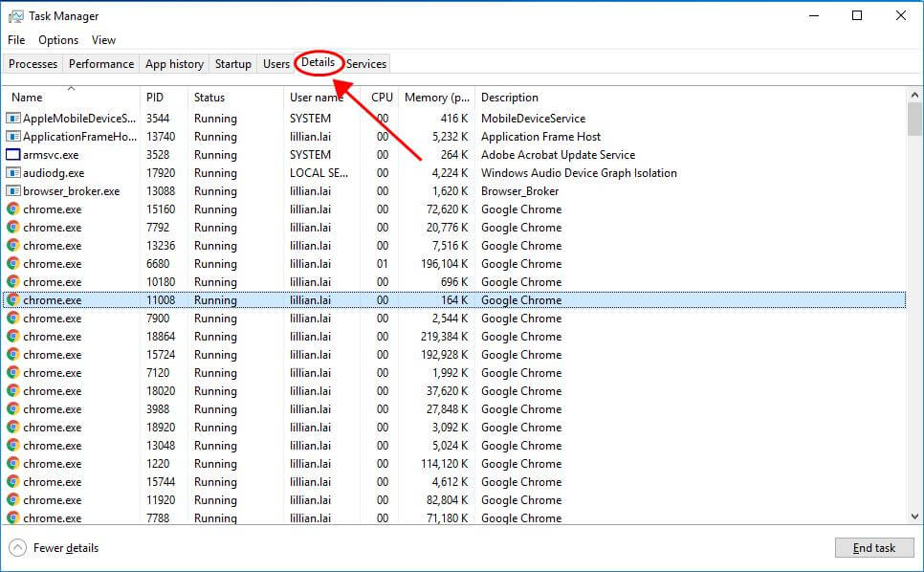Click Chrome icon for PID 13048
This screenshot has width=924, height=572.
tap(13, 446)
